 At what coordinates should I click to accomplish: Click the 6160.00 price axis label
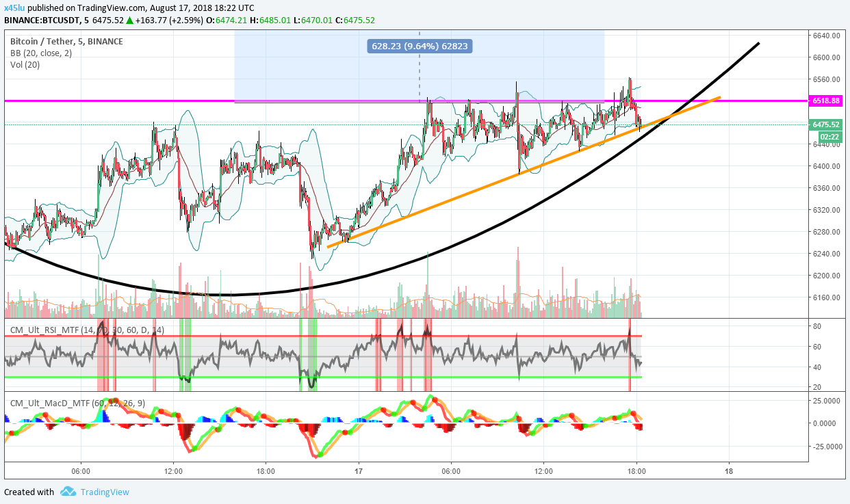click(x=827, y=297)
